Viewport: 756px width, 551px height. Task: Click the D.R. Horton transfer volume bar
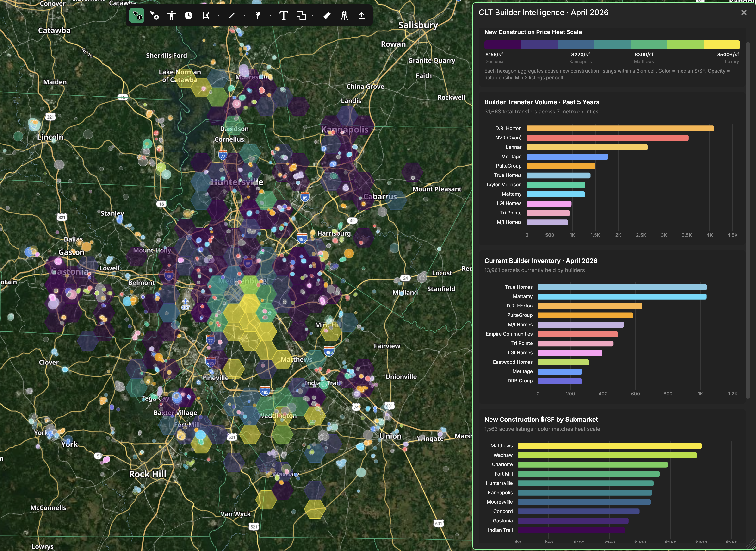[620, 128]
